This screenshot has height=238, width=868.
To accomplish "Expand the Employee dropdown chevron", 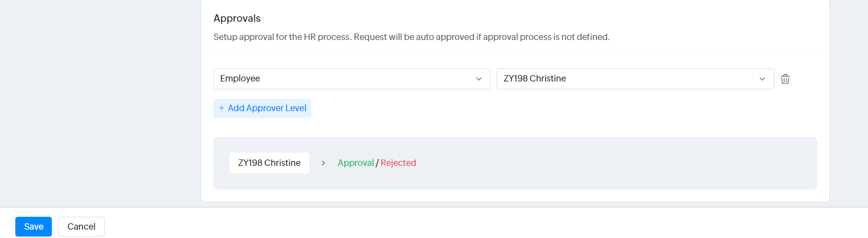I will 478,79.
